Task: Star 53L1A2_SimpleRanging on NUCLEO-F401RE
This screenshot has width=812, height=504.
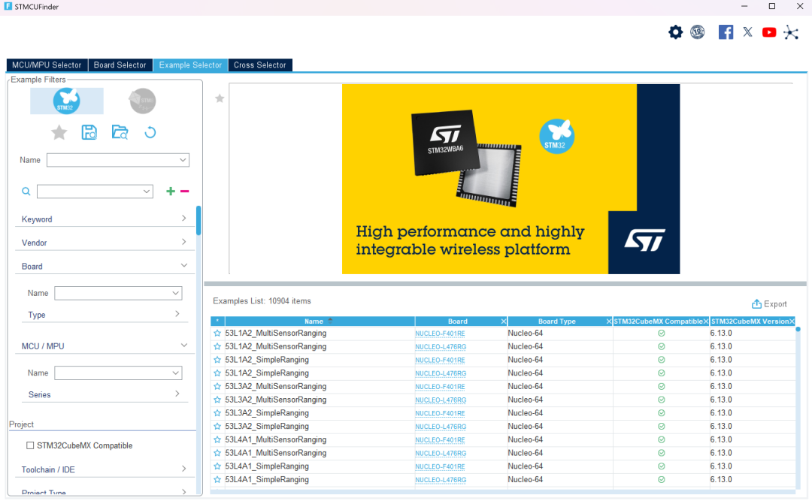Action: pos(217,360)
